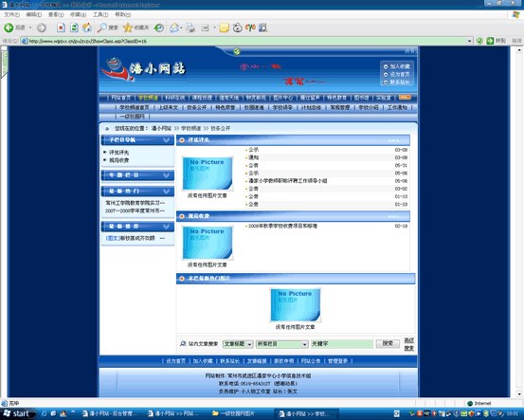Open the Mail envelope toolbar icon
Viewport: 524px width, 420px height.
174,27
